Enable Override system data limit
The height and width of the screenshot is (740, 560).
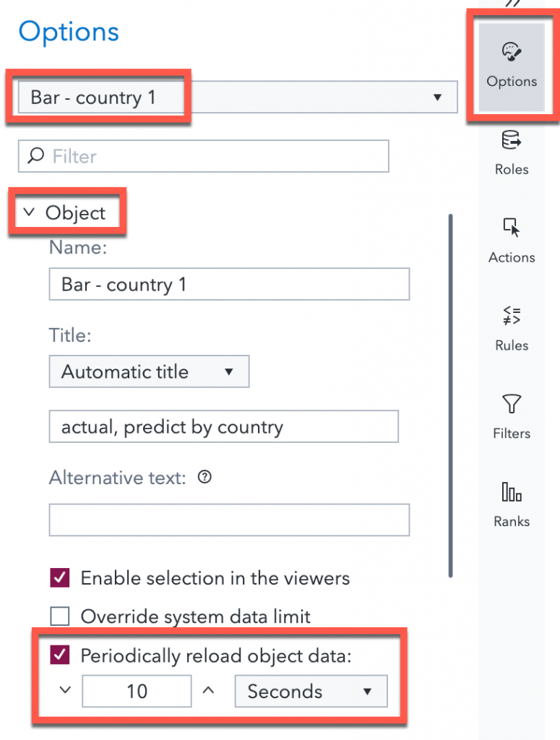60,616
